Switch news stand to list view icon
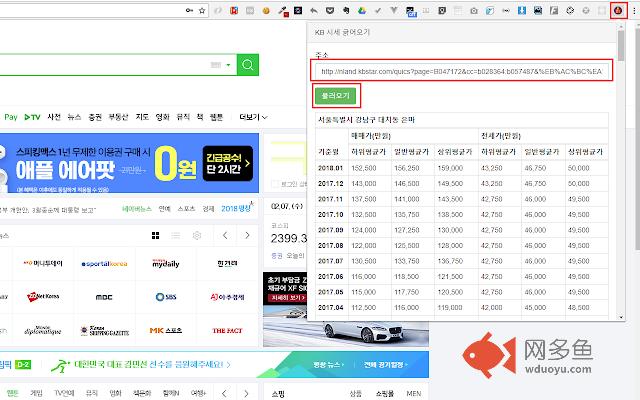The image size is (640, 400). (175, 235)
